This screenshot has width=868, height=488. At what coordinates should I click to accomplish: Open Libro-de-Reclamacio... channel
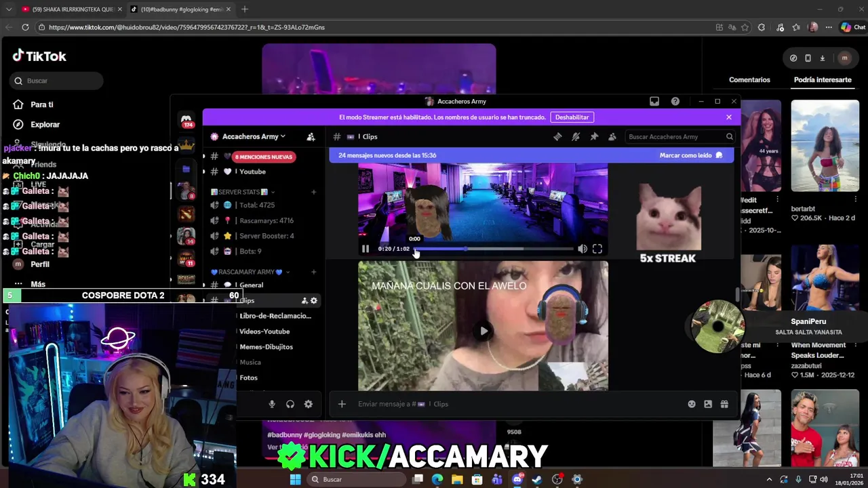pos(275,316)
